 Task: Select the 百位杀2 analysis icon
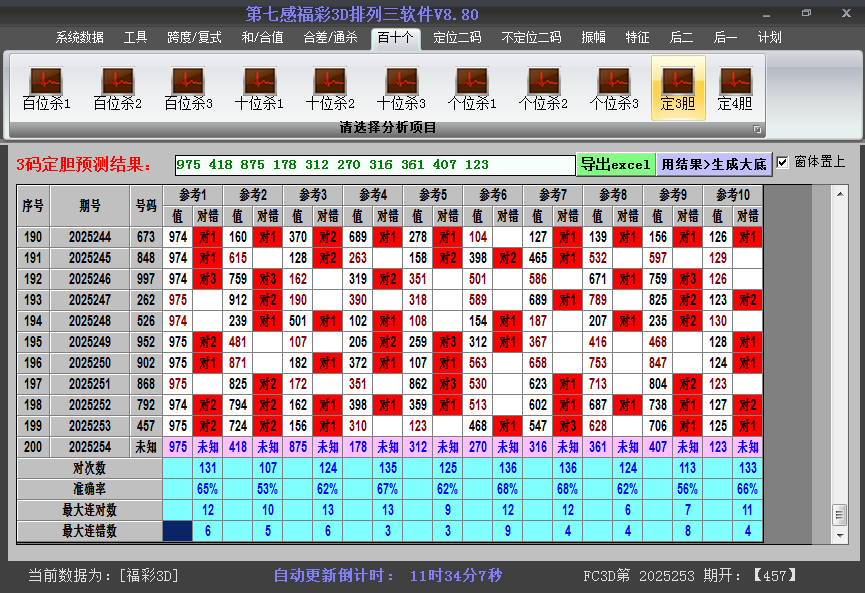(117, 88)
